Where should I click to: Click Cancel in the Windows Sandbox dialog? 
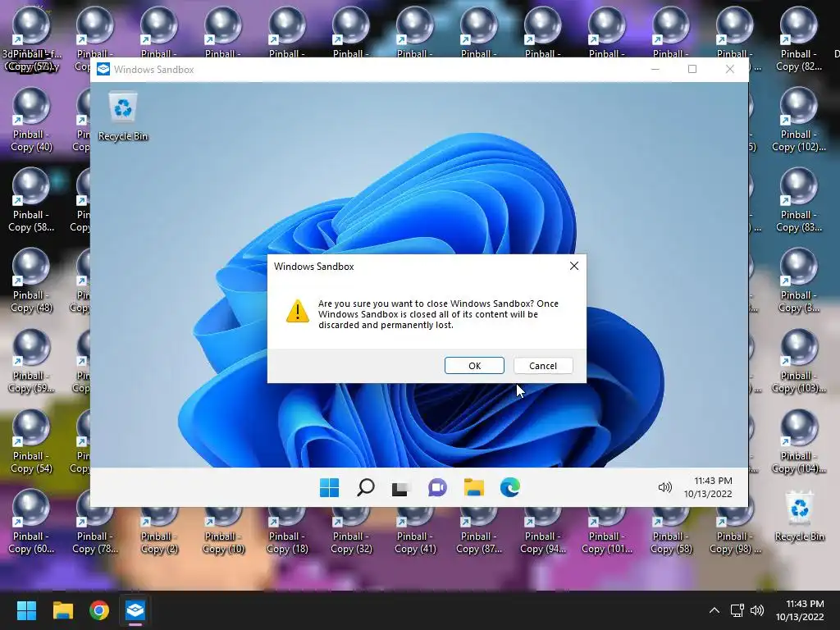(543, 365)
